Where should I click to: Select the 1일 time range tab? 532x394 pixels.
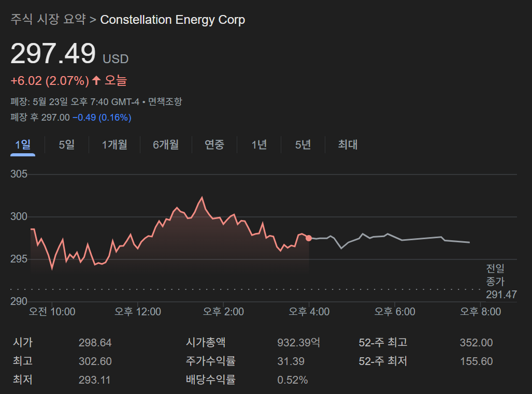(x=23, y=145)
